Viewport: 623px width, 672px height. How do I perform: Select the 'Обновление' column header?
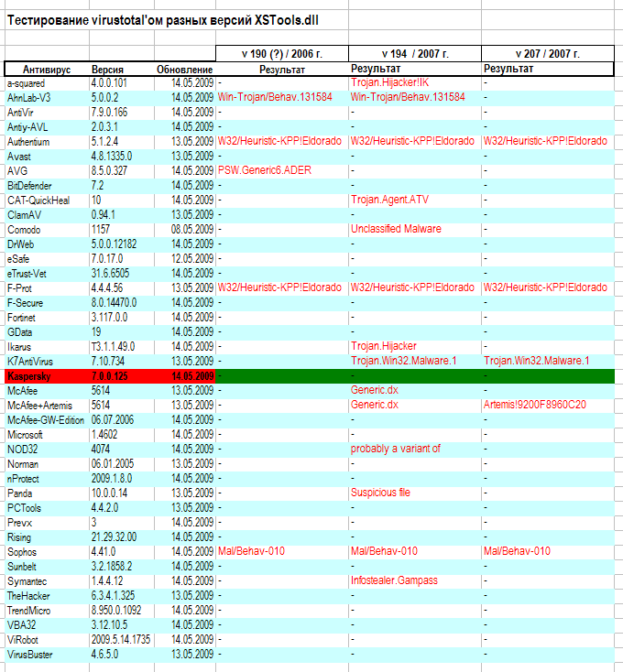pos(185,70)
